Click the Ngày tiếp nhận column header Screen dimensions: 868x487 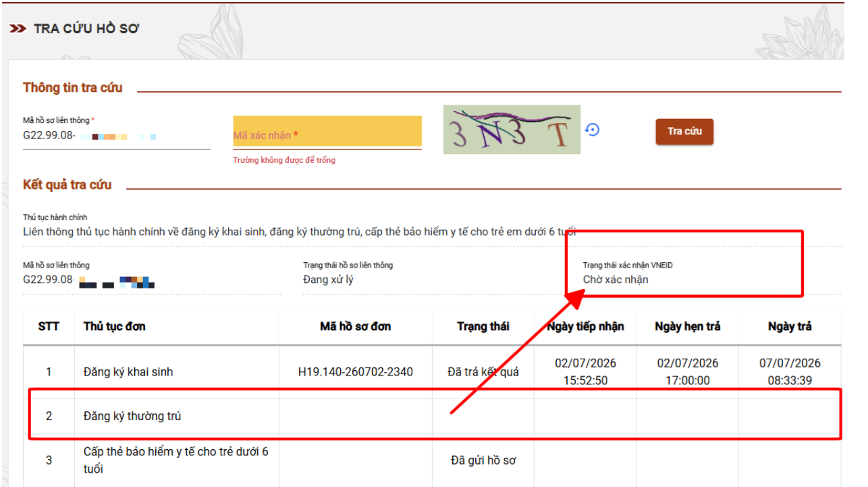585,326
